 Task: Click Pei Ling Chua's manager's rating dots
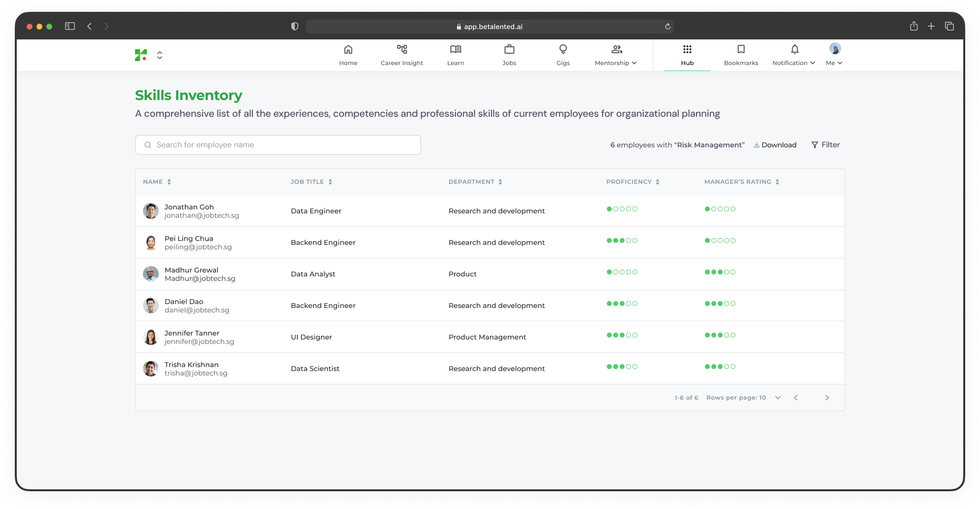pos(720,240)
